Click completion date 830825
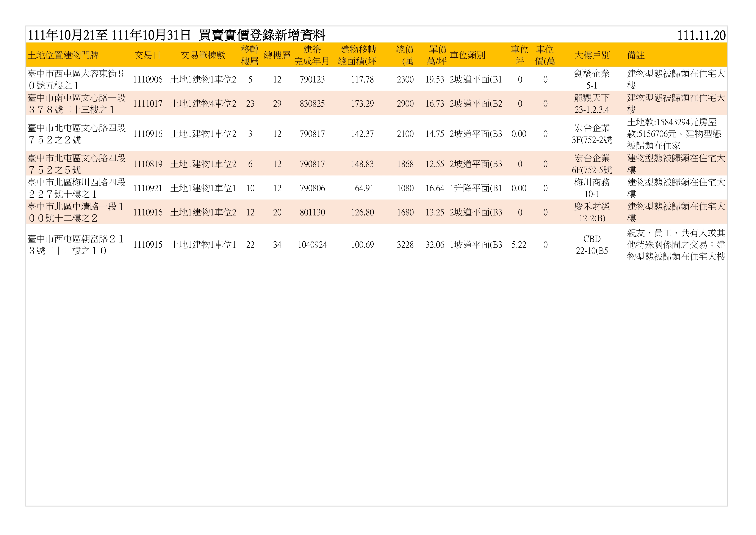This screenshot has height=535, width=756. [312, 104]
